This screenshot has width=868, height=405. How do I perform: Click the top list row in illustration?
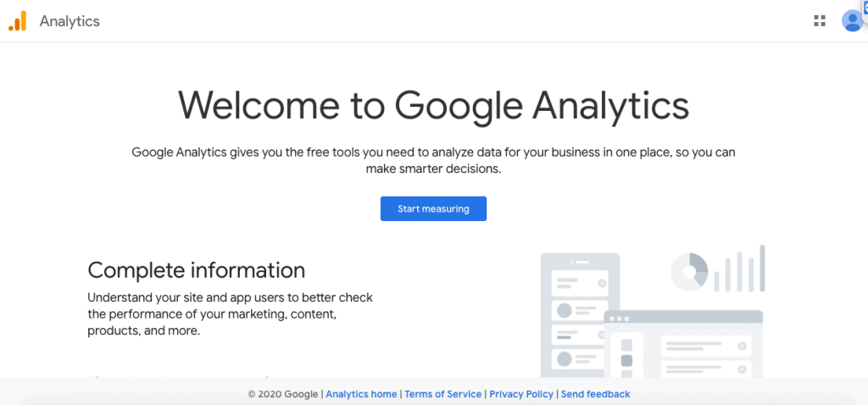[579, 282]
